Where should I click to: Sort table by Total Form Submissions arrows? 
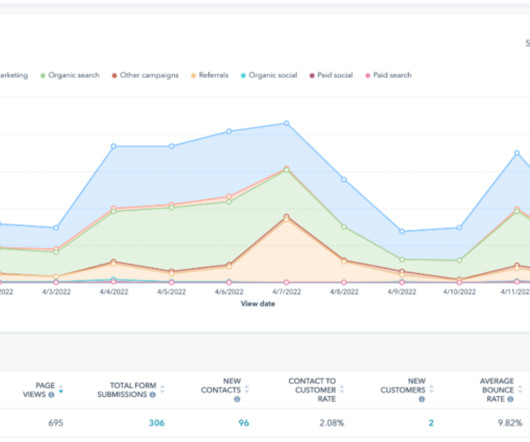[163, 389]
